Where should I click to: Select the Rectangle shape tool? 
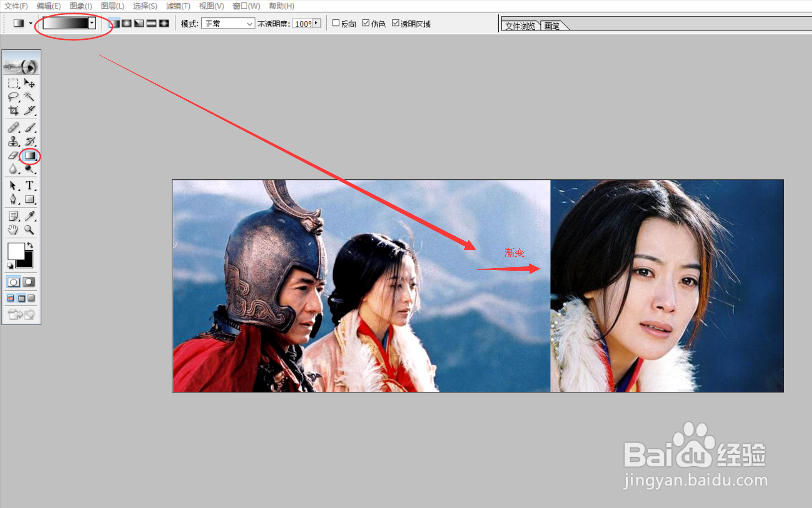coord(29,199)
